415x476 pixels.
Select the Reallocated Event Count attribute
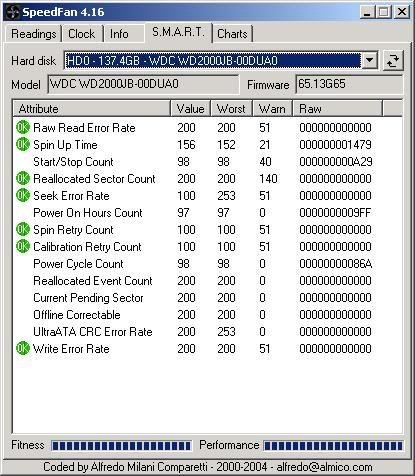(x=93, y=281)
